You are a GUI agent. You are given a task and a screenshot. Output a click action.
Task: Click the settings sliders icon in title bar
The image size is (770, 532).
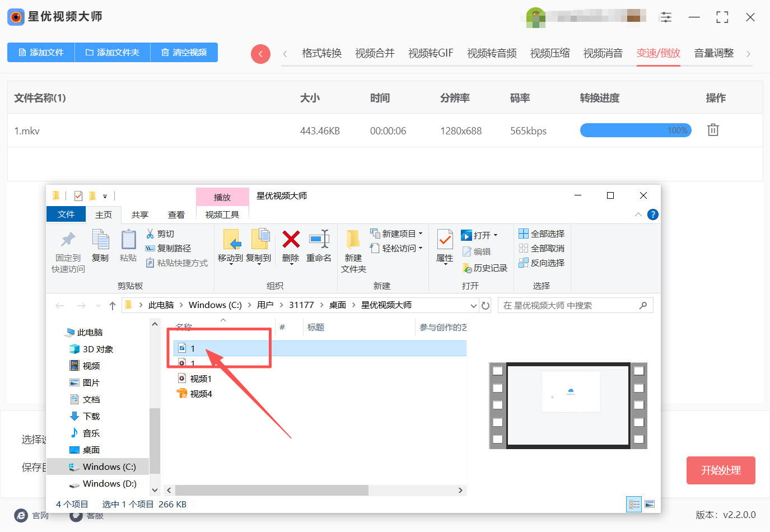pos(666,17)
